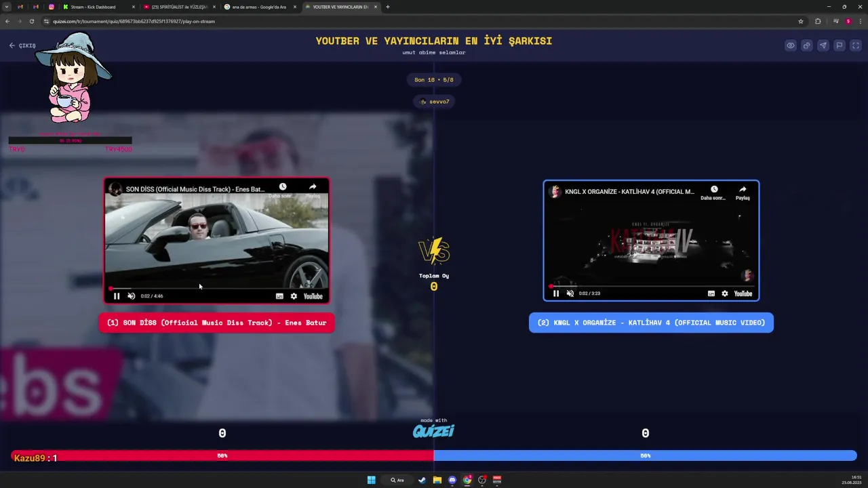Viewport: 868px width, 488px height.
Task: Click channel avatar on SON DİSS video
Action: tap(115, 189)
